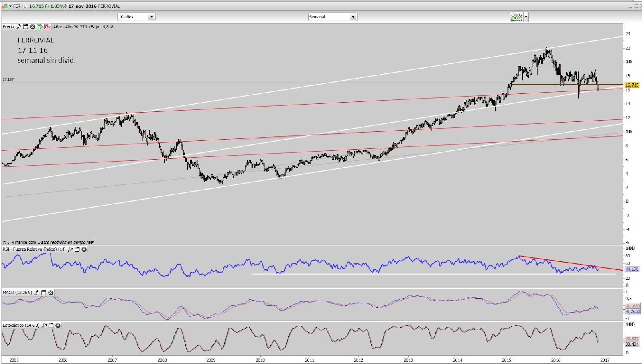The image size is (642, 364).
Task: Click the yellow 16,715 current price tag
Action: (632, 85)
